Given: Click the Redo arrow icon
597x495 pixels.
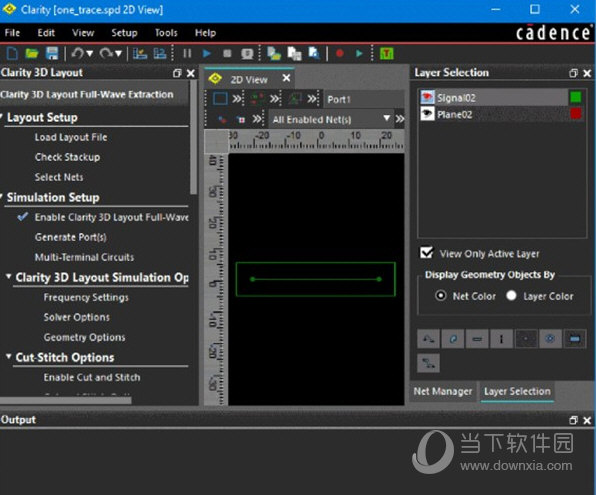Looking at the screenshot, I should [106, 53].
